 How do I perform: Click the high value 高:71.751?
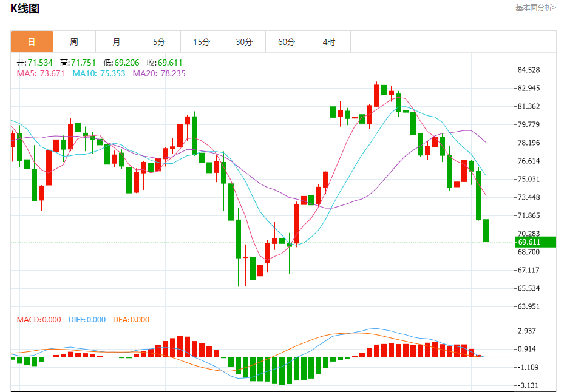pos(78,63)
